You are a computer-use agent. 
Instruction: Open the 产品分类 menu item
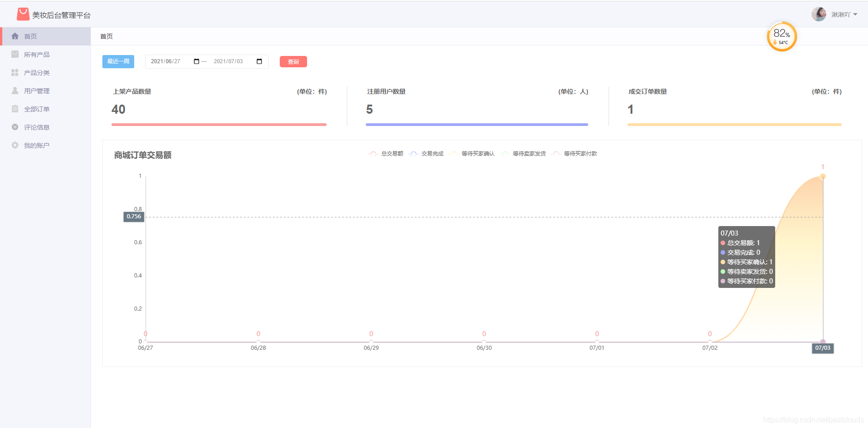tap(45, 73)
